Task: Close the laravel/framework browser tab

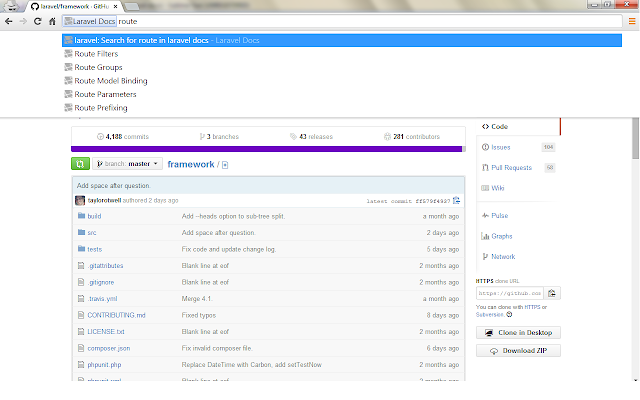Action: click(x=116, y=6)
